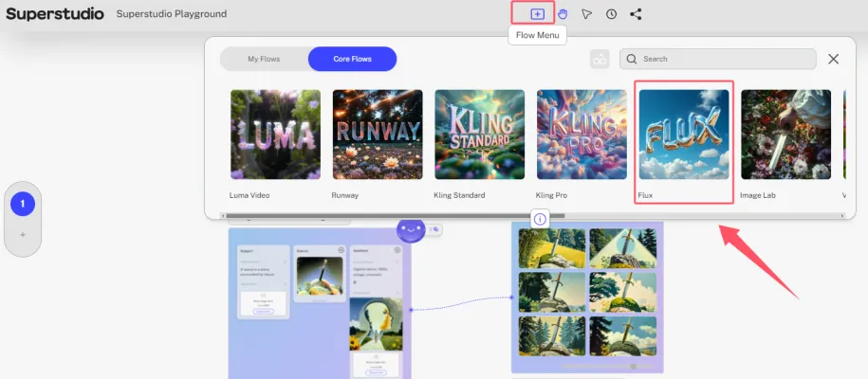Select the Core Flows tab

point(352,59)
